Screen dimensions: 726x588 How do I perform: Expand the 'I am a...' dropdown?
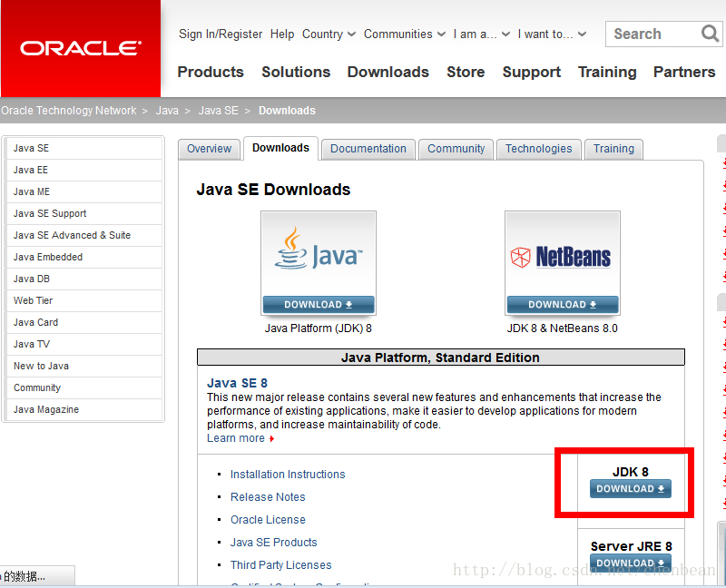(482, 34)
